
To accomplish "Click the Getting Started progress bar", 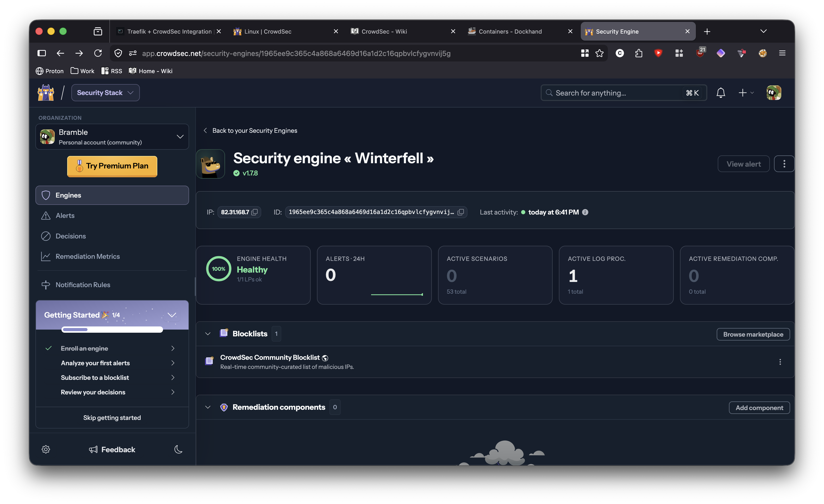I will pos(112,330).
